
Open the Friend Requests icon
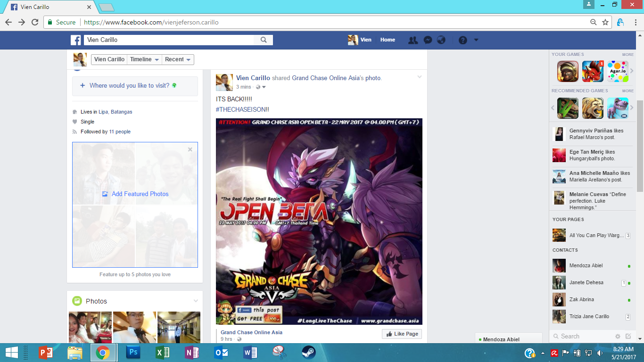pos(413,40)
